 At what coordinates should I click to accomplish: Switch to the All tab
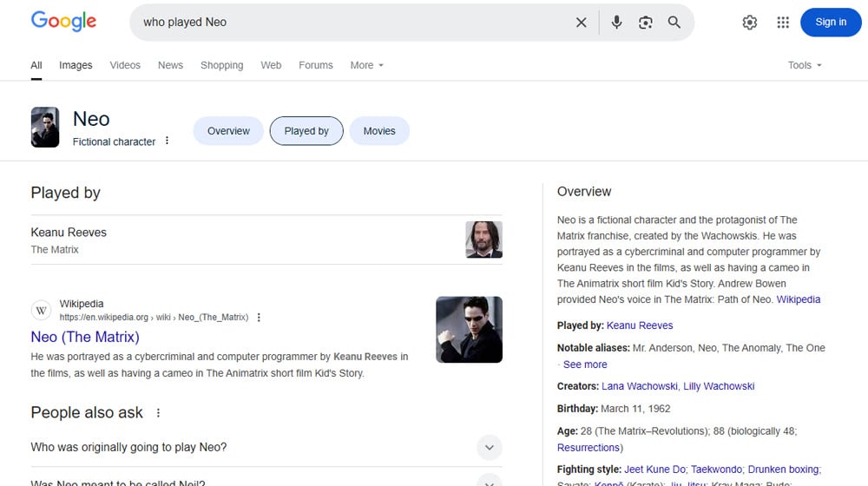[36, 65]
